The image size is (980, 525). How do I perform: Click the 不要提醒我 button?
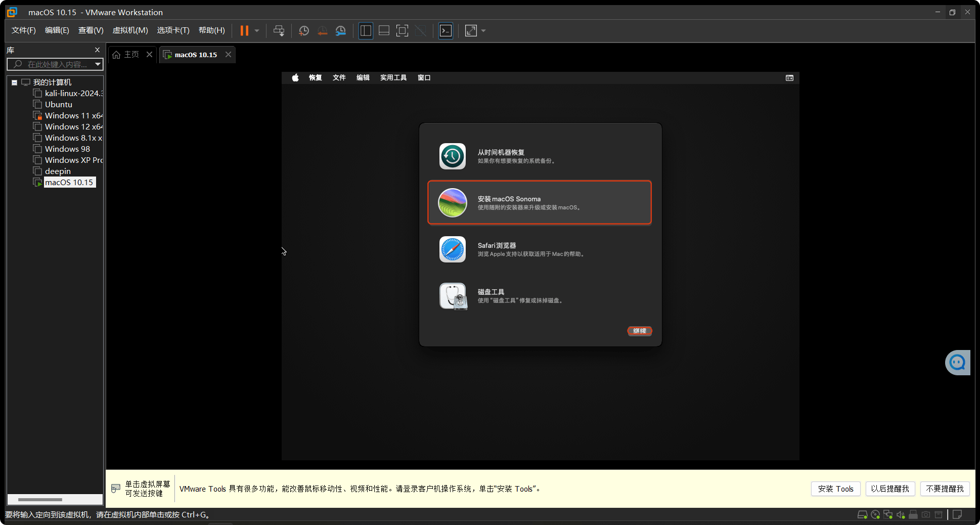(x=945, y=489)
